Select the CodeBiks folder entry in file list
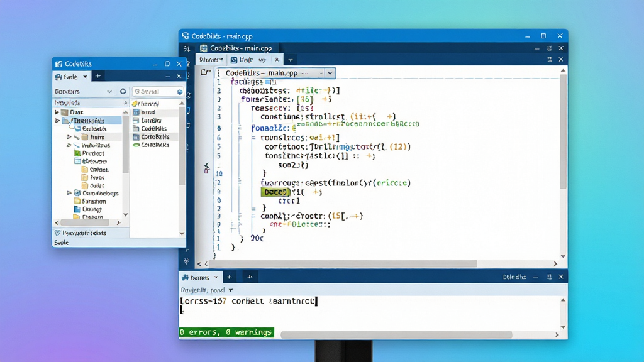The height and width of the screenshot is (362, 644). pyautogui.click(x=150, y=128)
